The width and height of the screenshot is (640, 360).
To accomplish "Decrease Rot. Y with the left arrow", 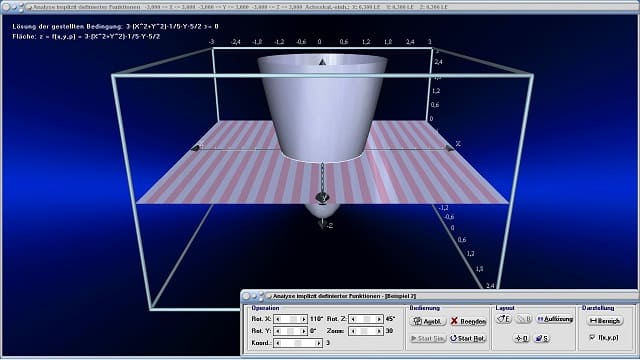I will pyautogui.click(x=278, y=331).
